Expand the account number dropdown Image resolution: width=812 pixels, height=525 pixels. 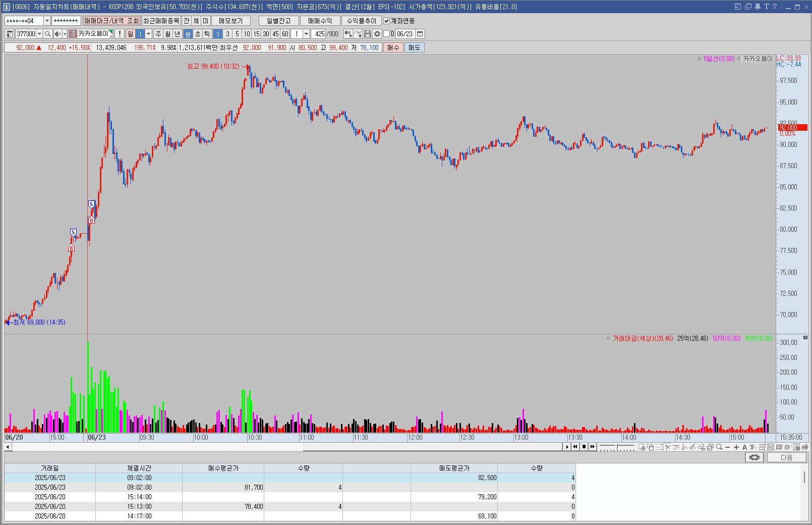47,21
